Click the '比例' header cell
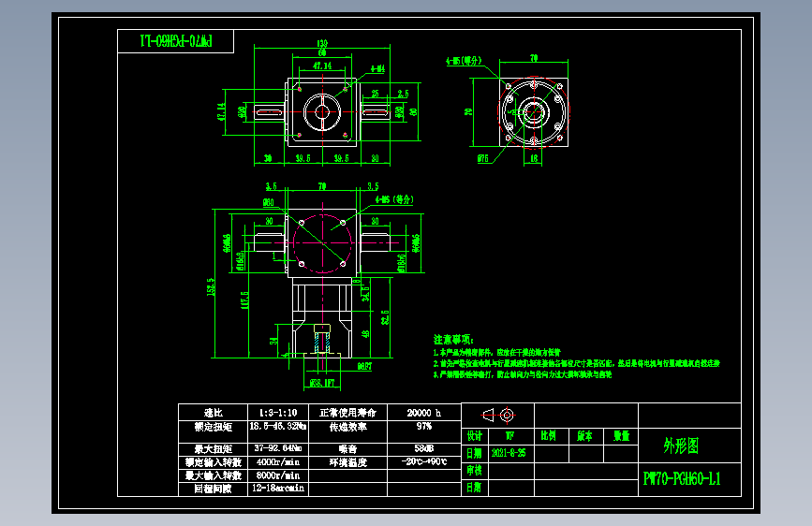Image resolution: width=812 pixels, height=526 pixels. coord(549,436)
